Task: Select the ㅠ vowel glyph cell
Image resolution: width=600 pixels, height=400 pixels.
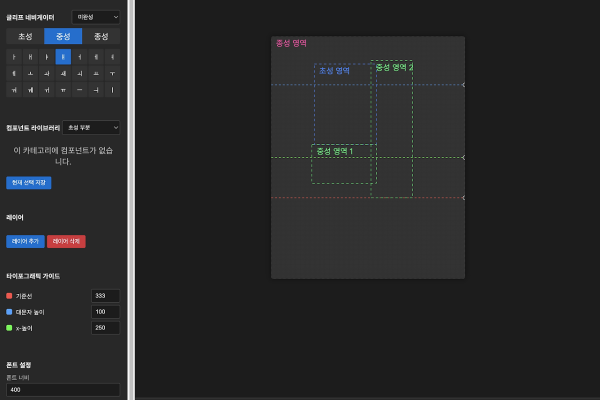Action: (x=63, y=90)
